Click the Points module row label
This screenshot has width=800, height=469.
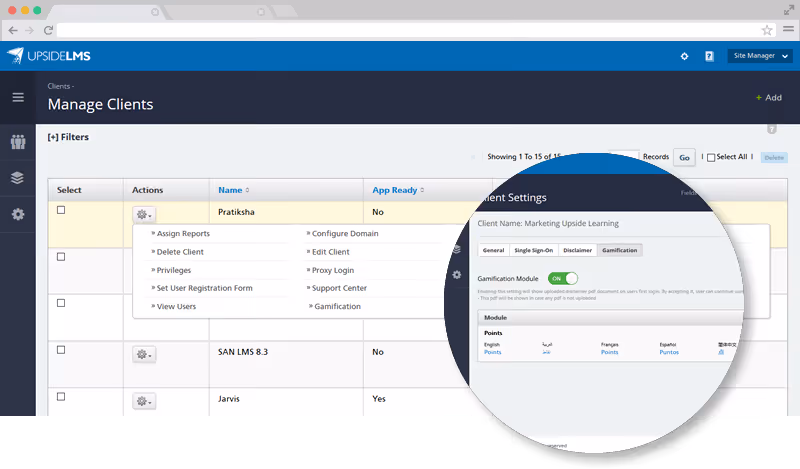point(493,333)
